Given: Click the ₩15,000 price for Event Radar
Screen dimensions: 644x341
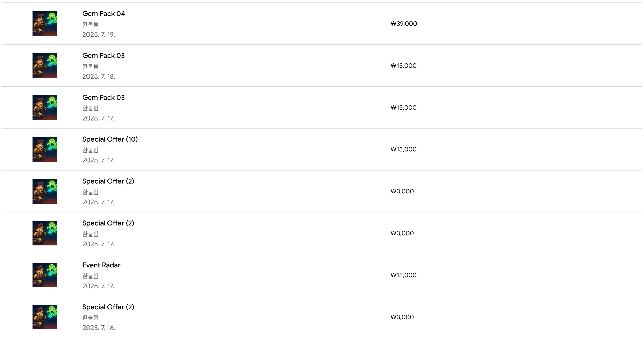Looking at the screenshot, I should pyautogui.click(x=403, y=275).
